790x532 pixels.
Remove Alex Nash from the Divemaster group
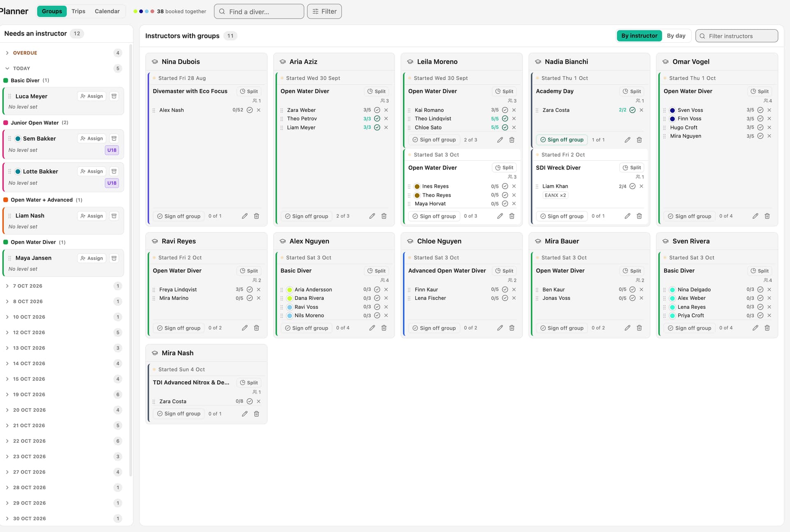pos(259,110)
